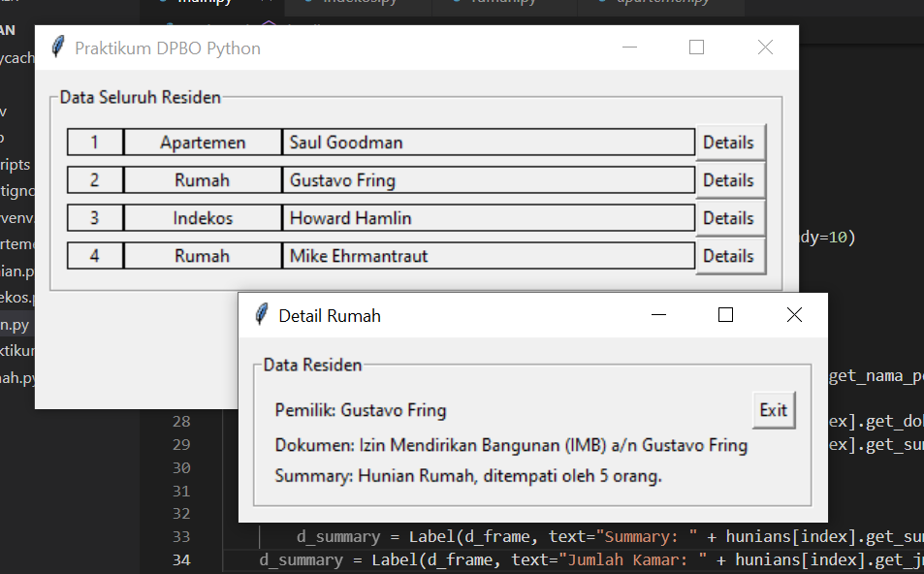This screenshot has width=924, height=574.
Task: View Details for Saul Goodman's Apartemen
Action: tap(730, 142)
